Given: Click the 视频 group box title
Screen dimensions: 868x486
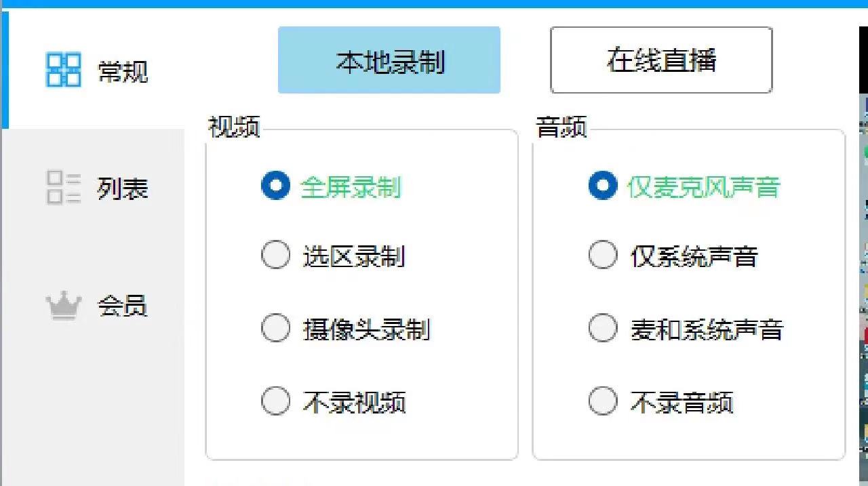Looking at the screenshot, I should 235,127.
